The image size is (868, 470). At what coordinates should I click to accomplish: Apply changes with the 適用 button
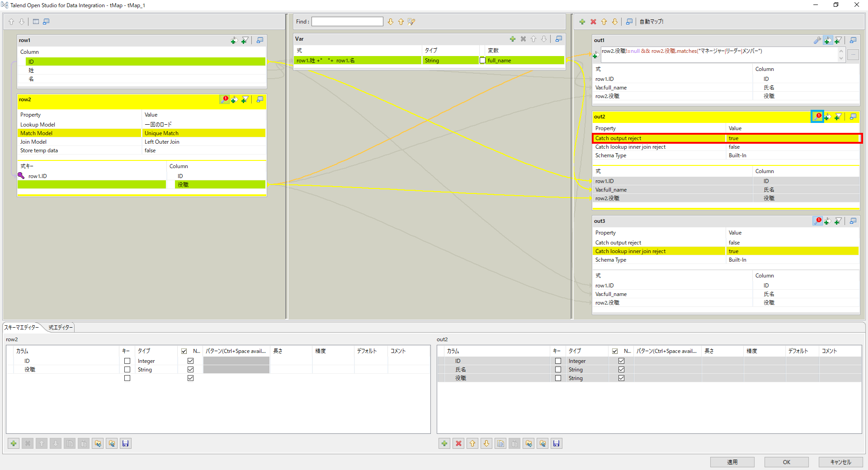click(x=732, y=462)
